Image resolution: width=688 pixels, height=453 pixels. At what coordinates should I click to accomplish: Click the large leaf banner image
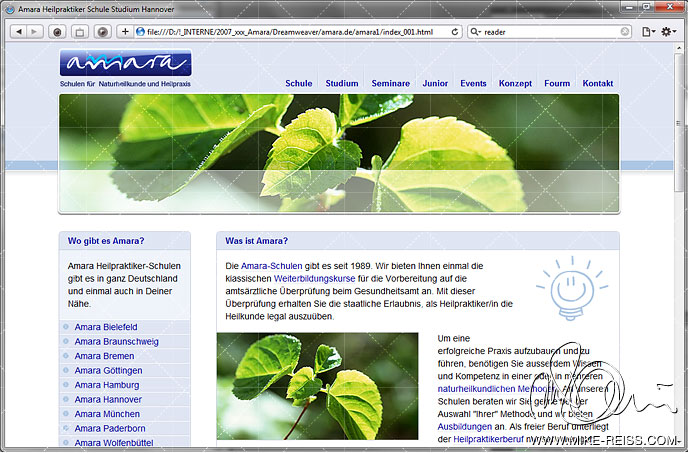tap(339, 154)
